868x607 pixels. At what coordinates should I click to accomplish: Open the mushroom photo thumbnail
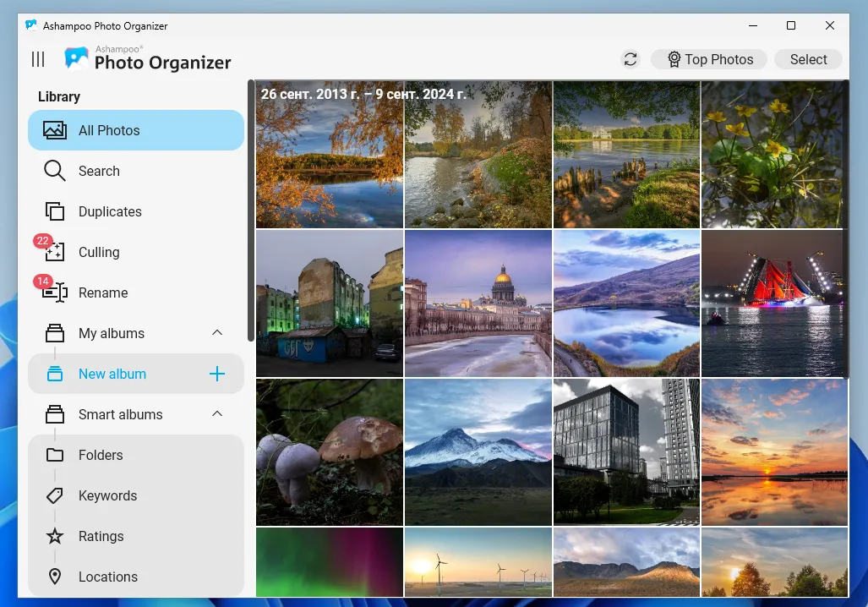pos(329,451)
